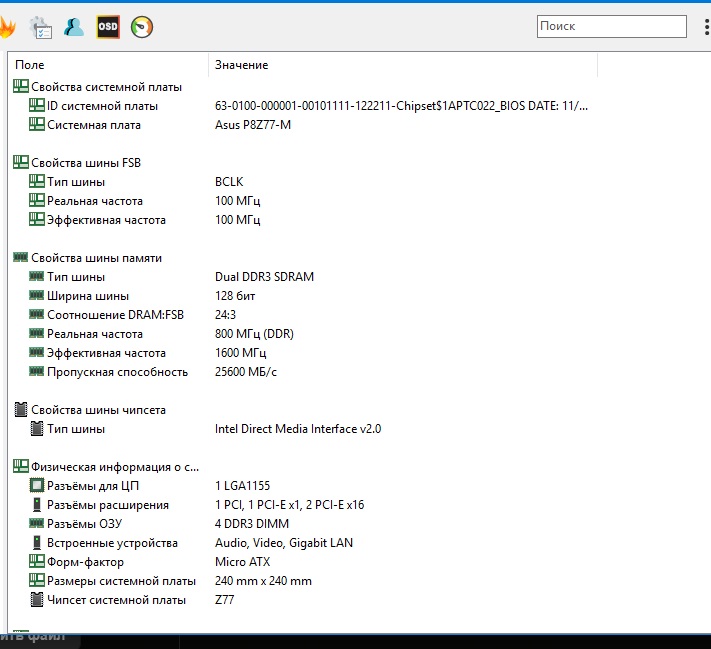Click the Свойства шины FSB group icon
711x649 pixels.
[20, 162]
